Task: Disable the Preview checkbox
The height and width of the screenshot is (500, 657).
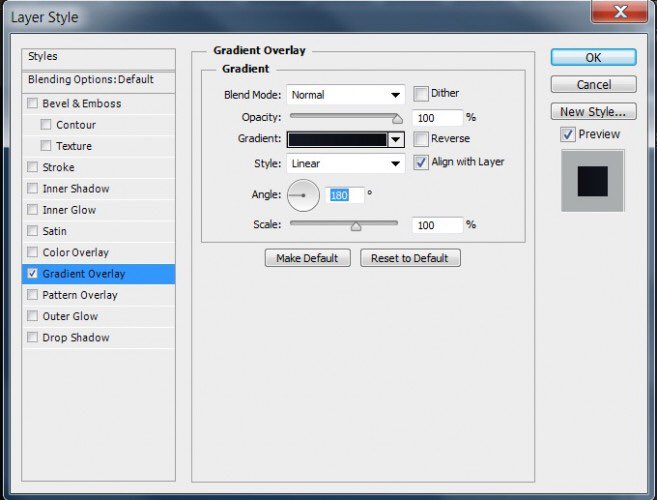Action: [568, 135]
